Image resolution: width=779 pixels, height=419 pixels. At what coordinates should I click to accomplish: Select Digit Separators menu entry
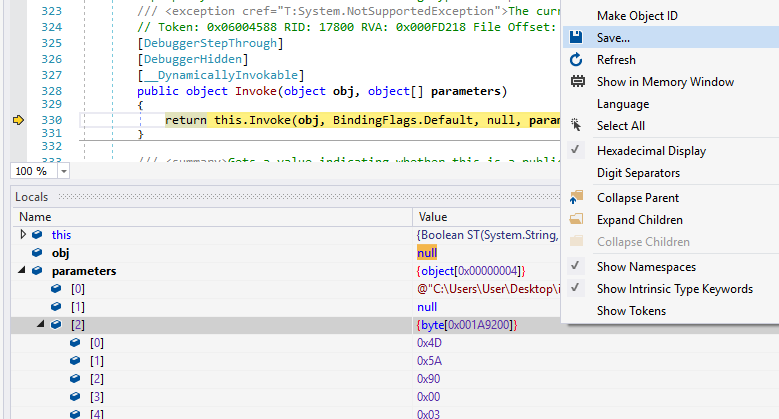[637, 173]
